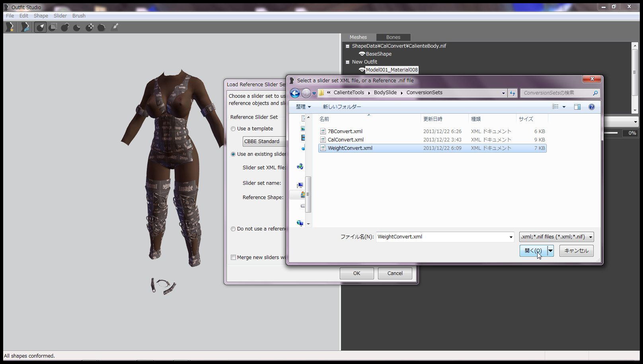Select the CalConvert.xml file
This screenshot has height=364, width=643.
click(345, 140)
